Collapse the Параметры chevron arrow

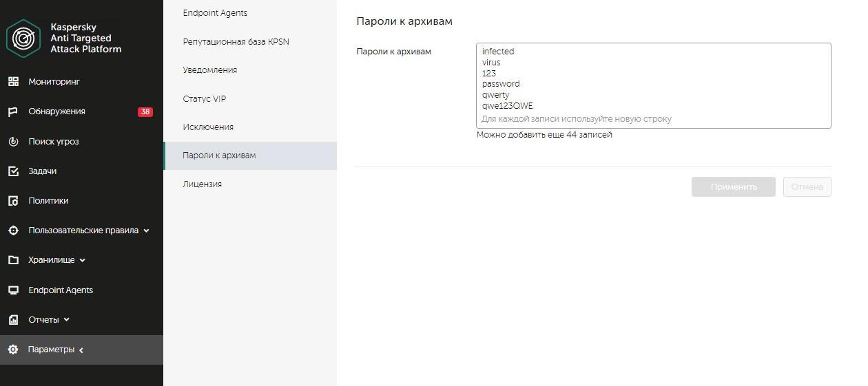click(81, 350)
